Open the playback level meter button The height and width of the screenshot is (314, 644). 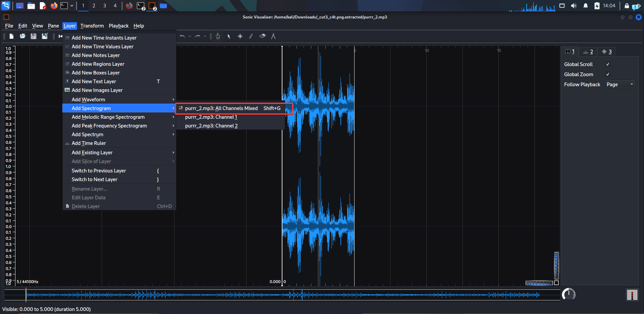point(632,295)
